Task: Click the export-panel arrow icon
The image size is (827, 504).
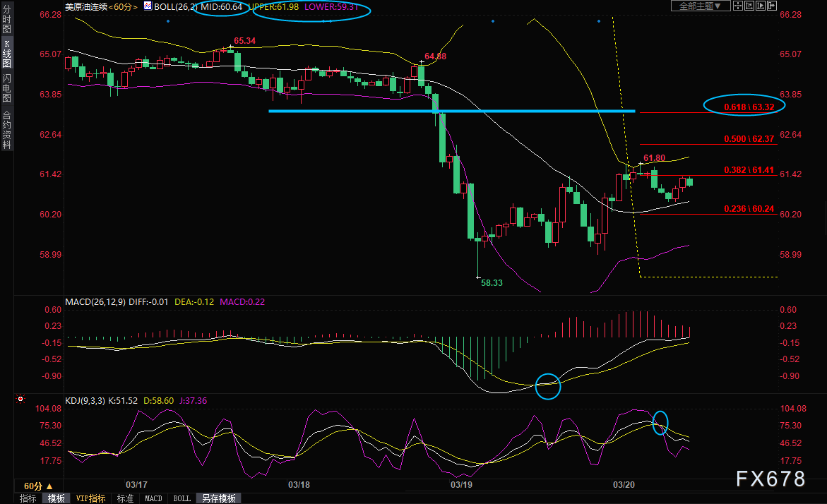Action: point(772,6)
